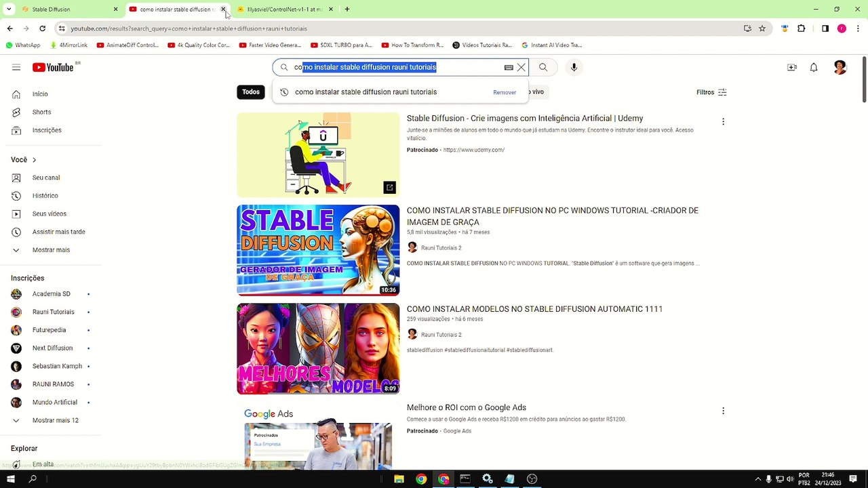Screen dimensions: 868x488
Task: Open the Academia SD subscription
Action: pyautogui.click(x=51, y=293)
